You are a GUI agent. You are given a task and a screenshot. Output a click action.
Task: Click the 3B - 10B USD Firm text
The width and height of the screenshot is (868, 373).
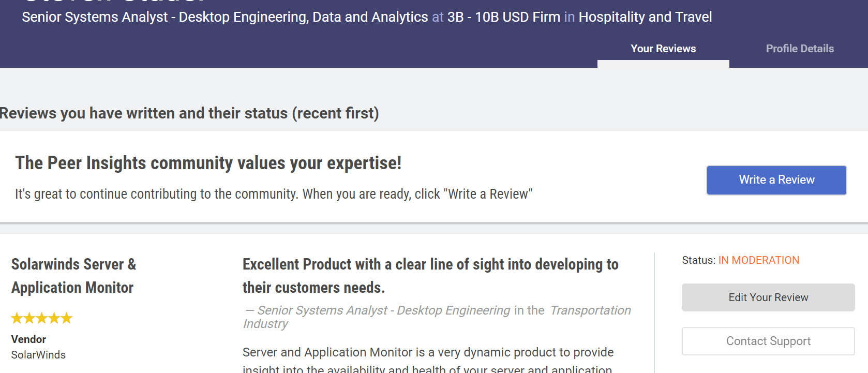click(x=503, y=17)
